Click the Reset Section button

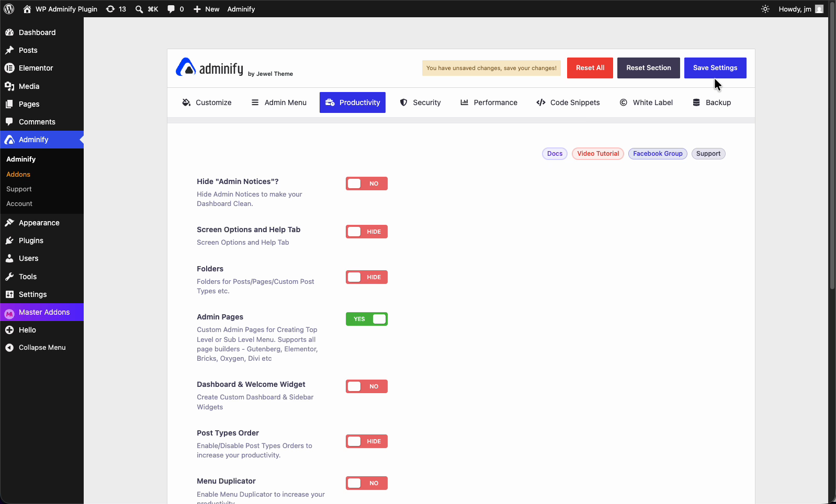coord(649,68)
